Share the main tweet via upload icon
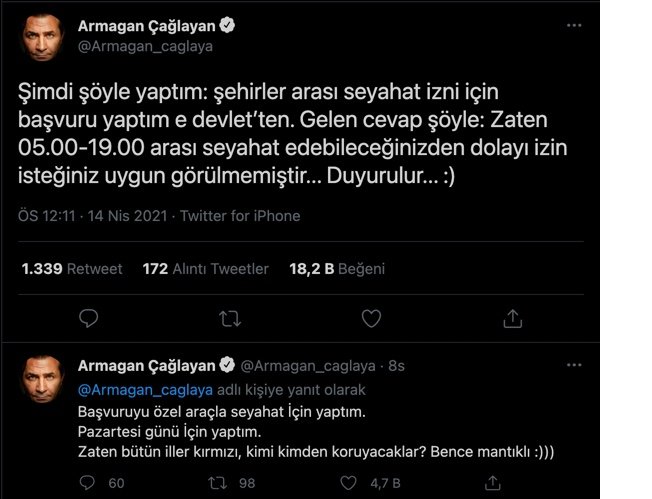Viewport: 652px width, 499px height. 513,319
